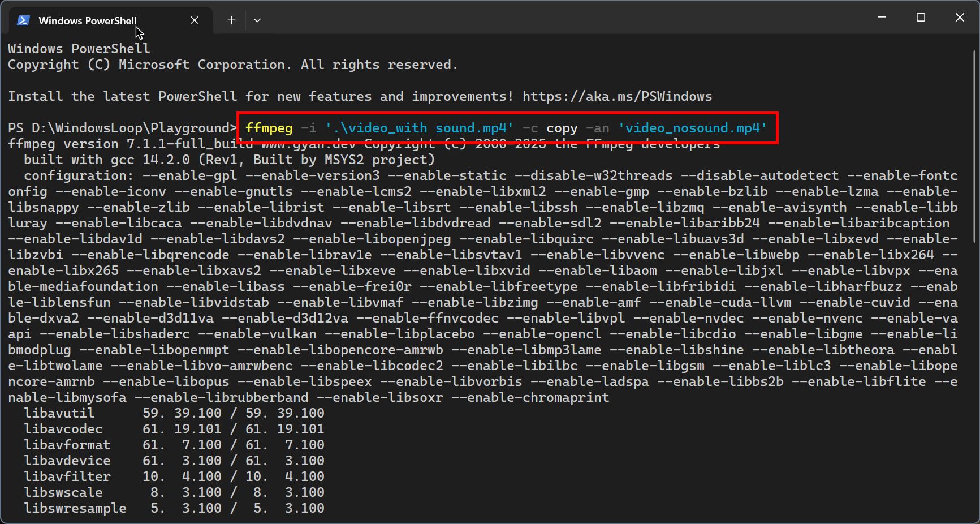Expand the new tab profile dropdown
The height and width of the screenshot is (524, 980).
pos(257,20)
